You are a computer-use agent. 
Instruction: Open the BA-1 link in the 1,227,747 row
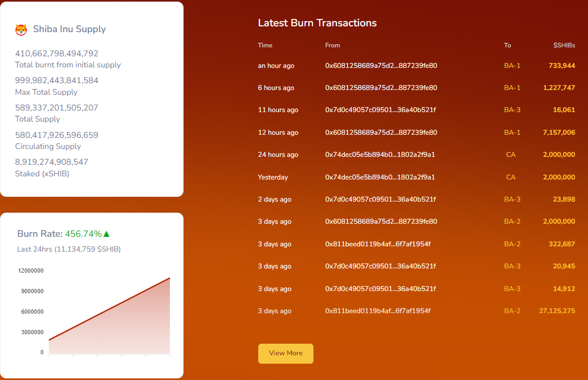point(512,88)
